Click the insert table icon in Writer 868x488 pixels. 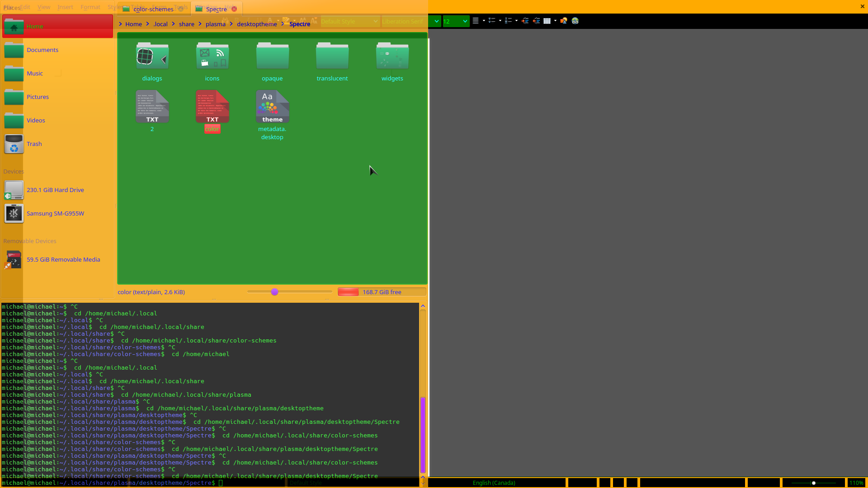pos(547,21)
